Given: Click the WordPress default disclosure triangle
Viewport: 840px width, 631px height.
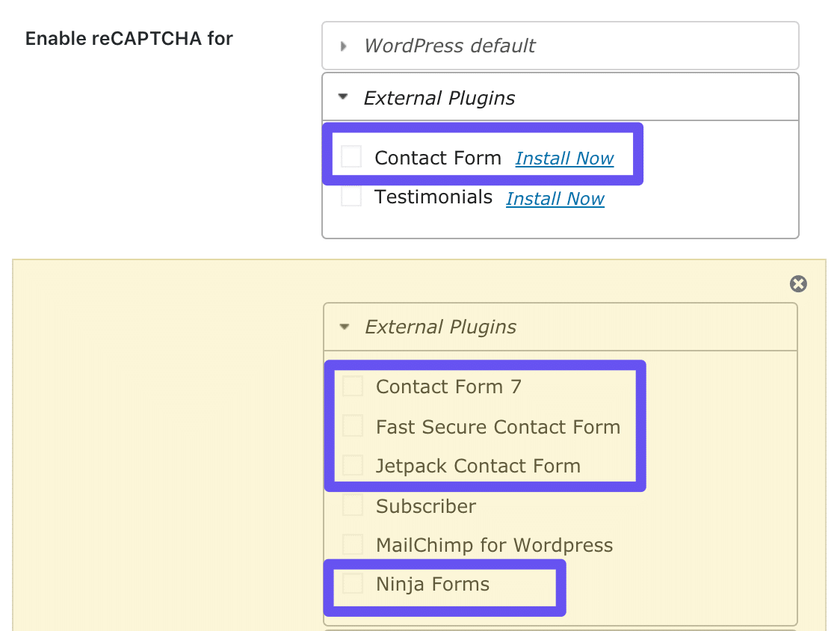Looking at the screenshot, I should [x=344, y=46].
